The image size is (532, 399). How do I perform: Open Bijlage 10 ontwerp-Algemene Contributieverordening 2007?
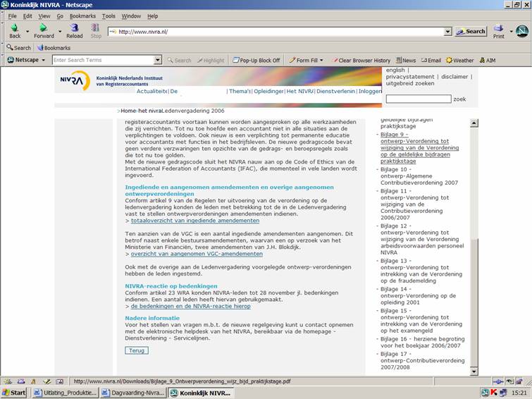pyautogui.click(x=419, y=176)
